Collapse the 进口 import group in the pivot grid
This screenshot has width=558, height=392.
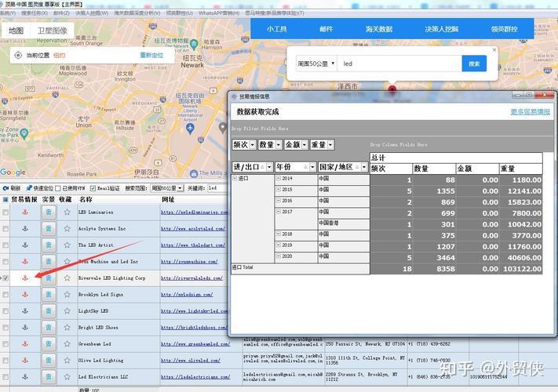(x=235, y=178)
